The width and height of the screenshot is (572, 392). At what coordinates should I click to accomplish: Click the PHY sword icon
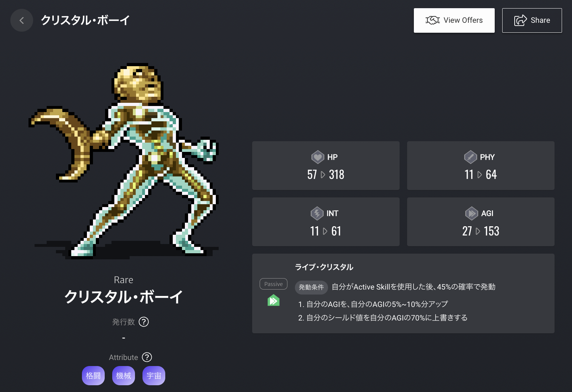[x=470, y=157]
